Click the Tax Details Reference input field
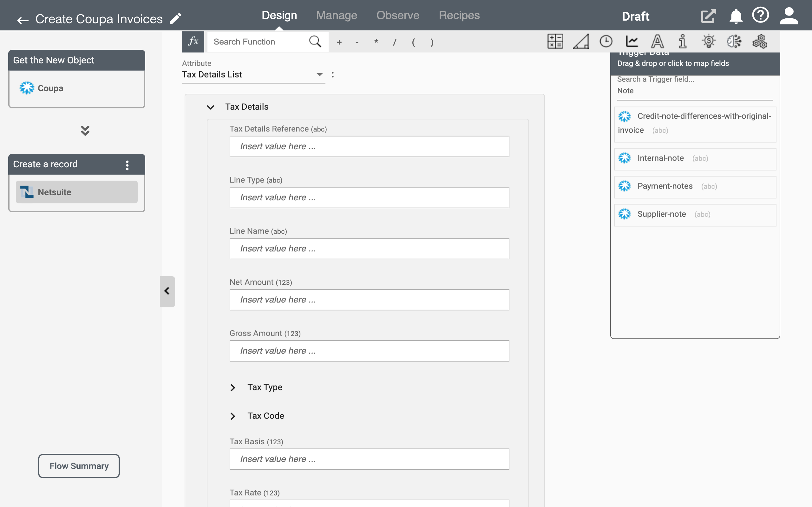812x507 pixels. (x=369, y=146)
